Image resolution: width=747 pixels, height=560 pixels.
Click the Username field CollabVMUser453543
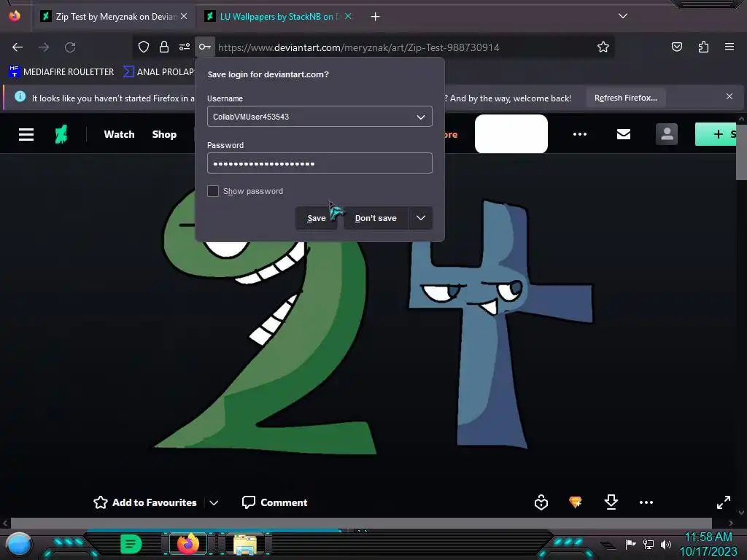pyautogui.click(x=320, y=117)
